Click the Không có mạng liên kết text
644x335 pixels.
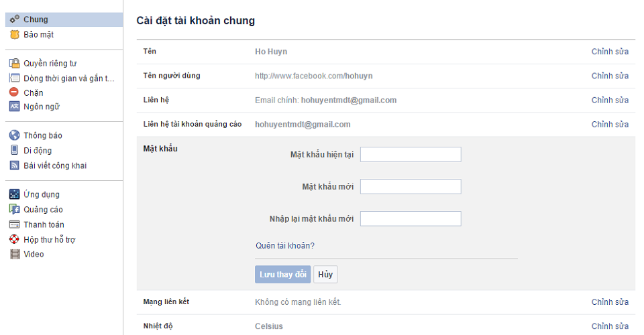tap(298, 302)
